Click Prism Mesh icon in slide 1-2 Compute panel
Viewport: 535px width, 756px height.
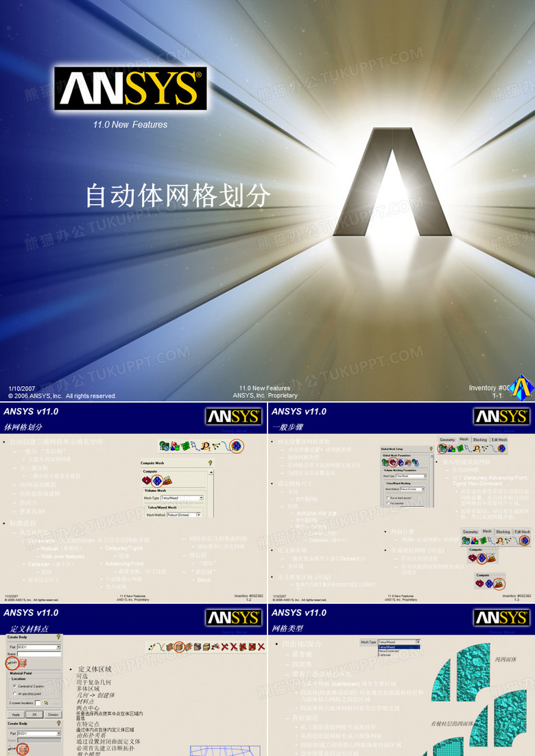pyautogui.click(x=168, y=481)
